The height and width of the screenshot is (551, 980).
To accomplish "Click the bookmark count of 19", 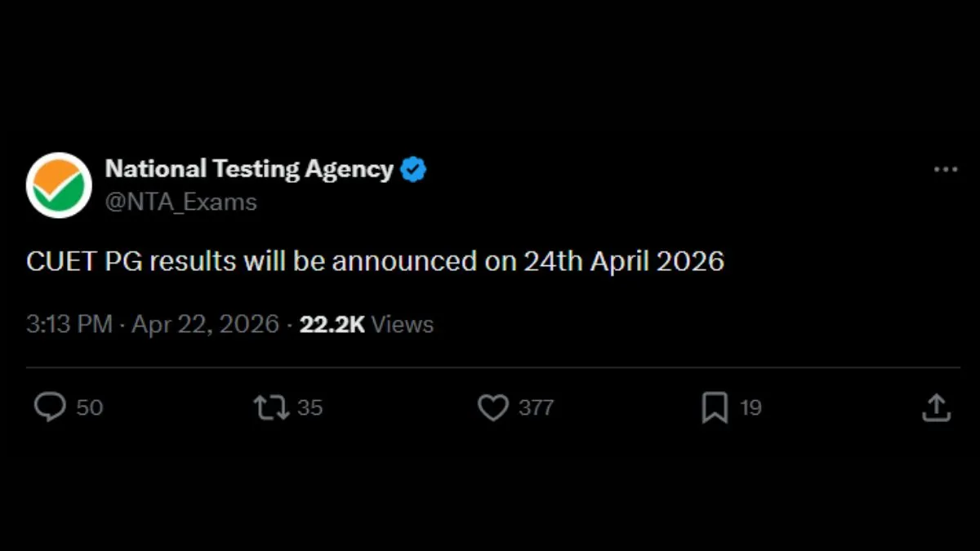I will click(751, 407).
